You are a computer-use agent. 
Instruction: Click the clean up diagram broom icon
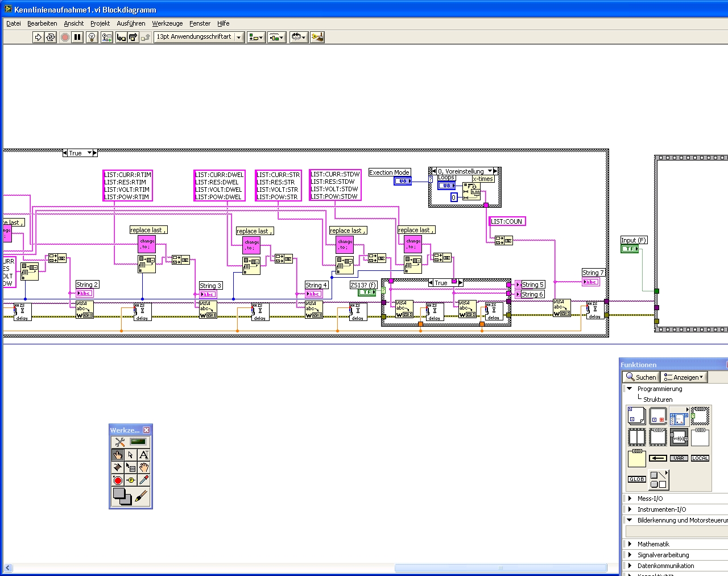tap(317, 37)
